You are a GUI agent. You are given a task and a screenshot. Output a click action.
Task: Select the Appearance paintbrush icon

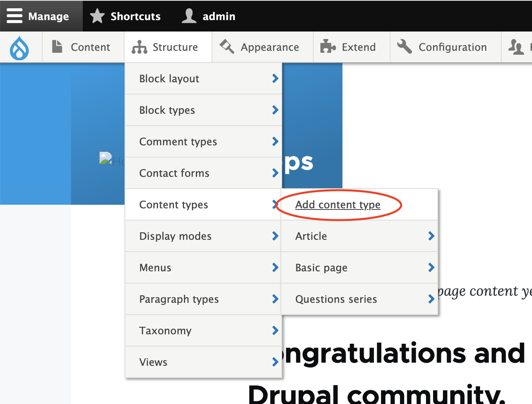226,46
